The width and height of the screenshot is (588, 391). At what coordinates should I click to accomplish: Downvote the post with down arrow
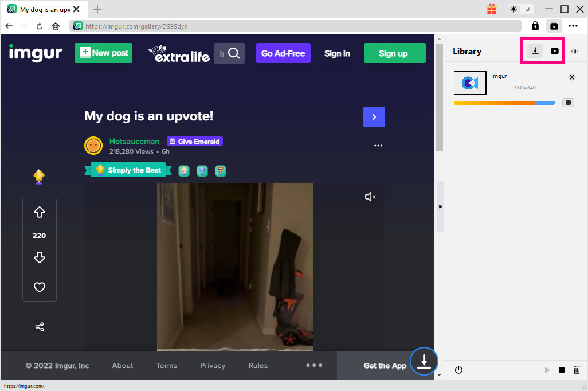click(40, 257)
